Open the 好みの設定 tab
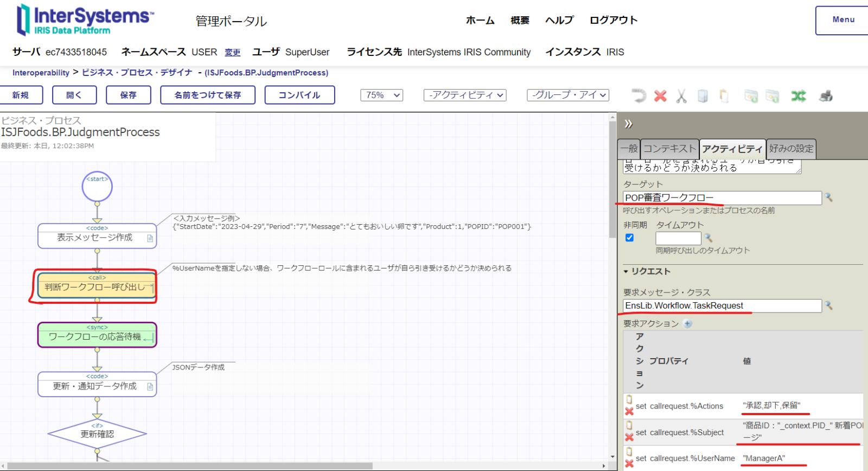Viewport: 868px width, 471px height. point(791,149)
